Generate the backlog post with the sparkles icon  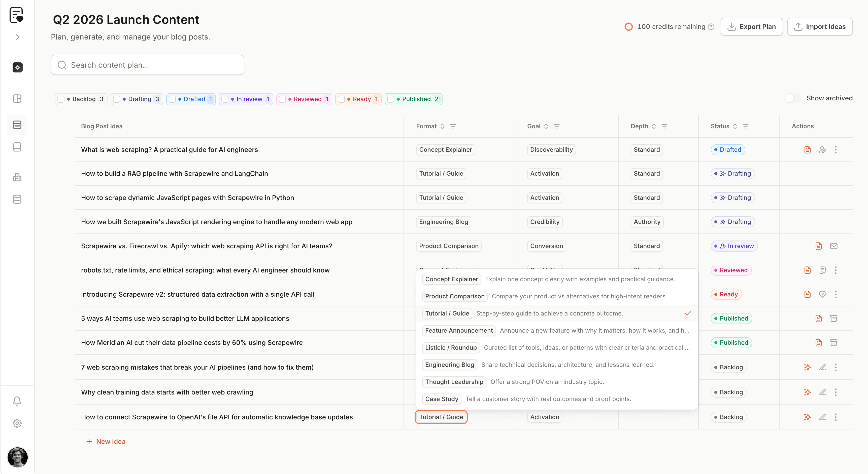[x=807, y=367]
